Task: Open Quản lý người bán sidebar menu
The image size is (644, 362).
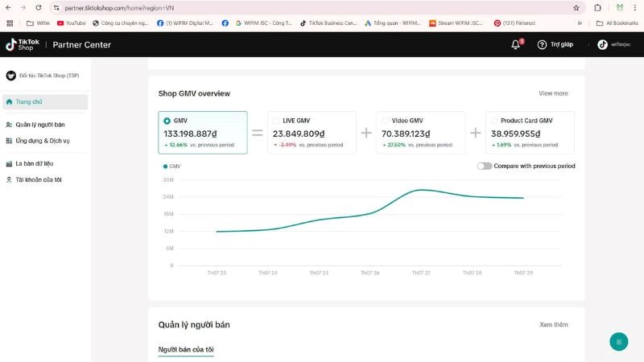Action: [40, 125]
